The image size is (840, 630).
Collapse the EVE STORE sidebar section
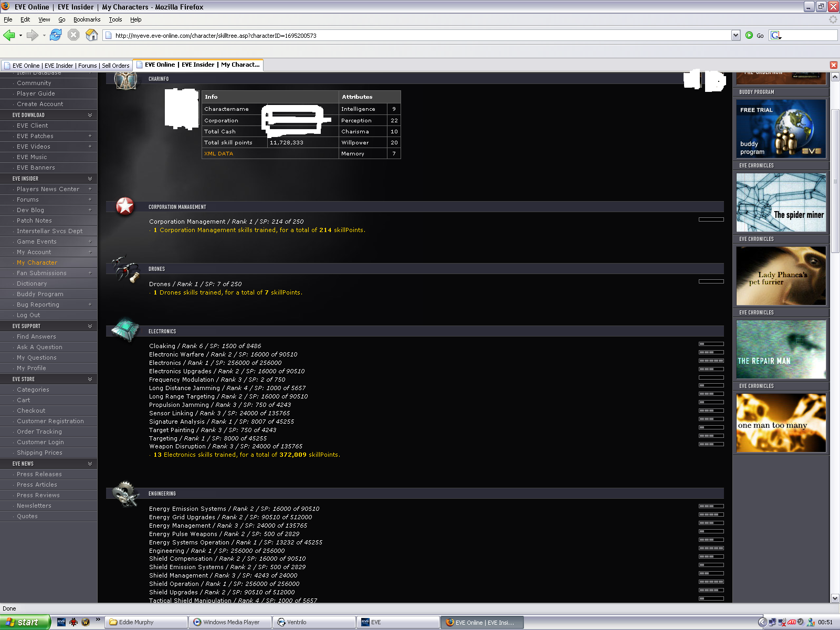click(90, 379)
